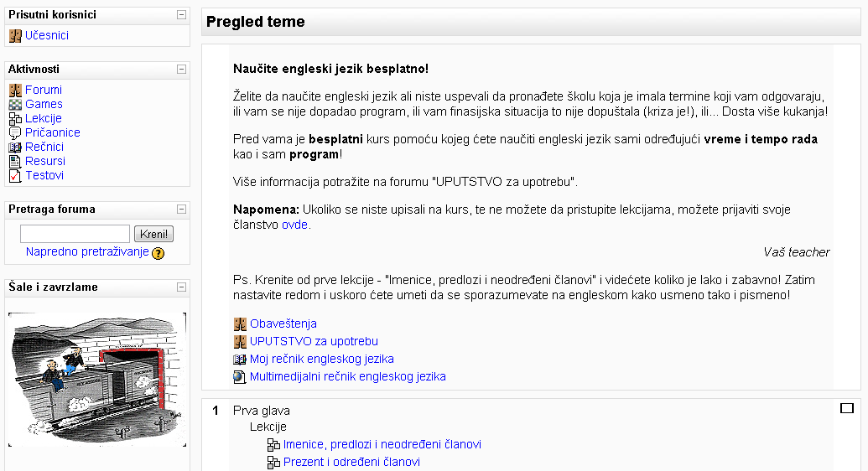
Task: Click the Kreni! search button
Action: (x=154, y=234)
